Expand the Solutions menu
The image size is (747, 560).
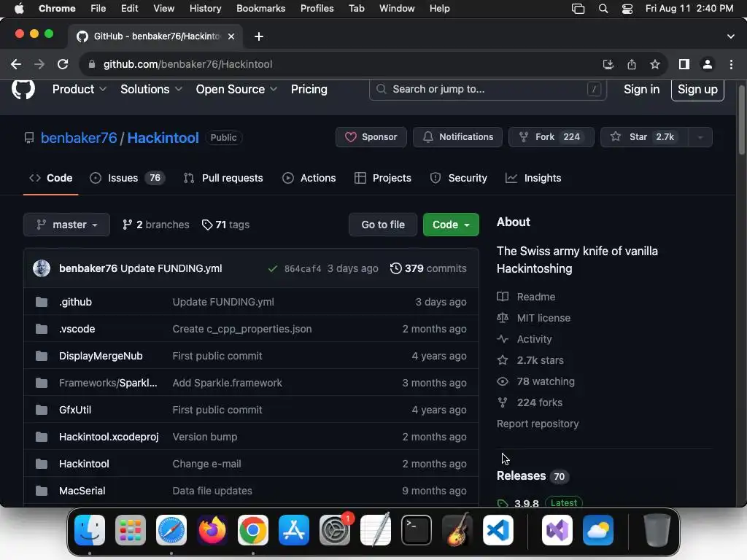[x=152, y=89]
